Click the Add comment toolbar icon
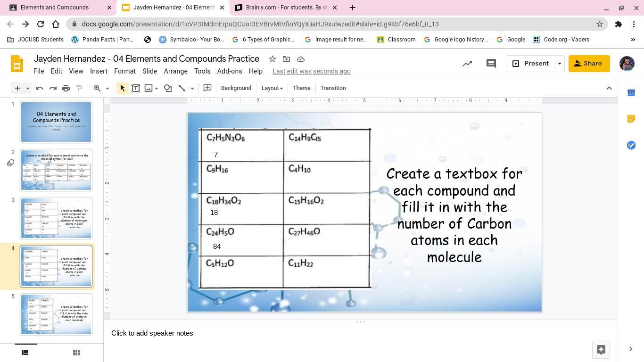This screenshot has width=644, height=362. click(207, 88)
